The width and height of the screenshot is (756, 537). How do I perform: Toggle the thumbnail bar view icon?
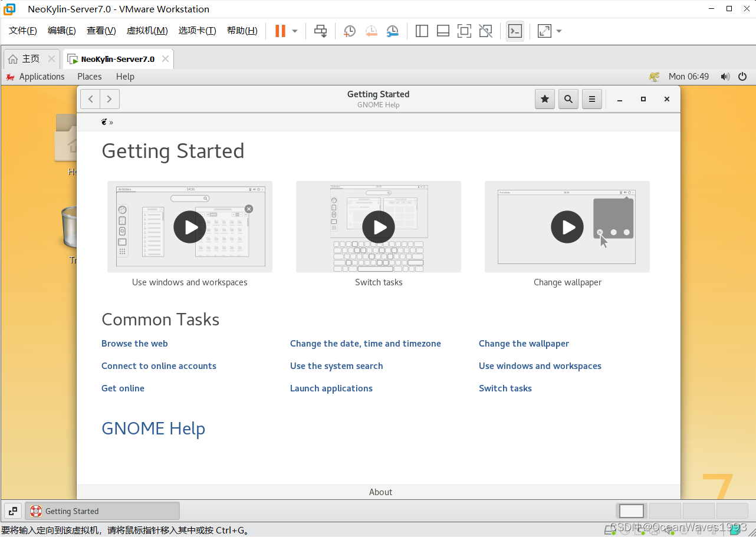(443, 31)
